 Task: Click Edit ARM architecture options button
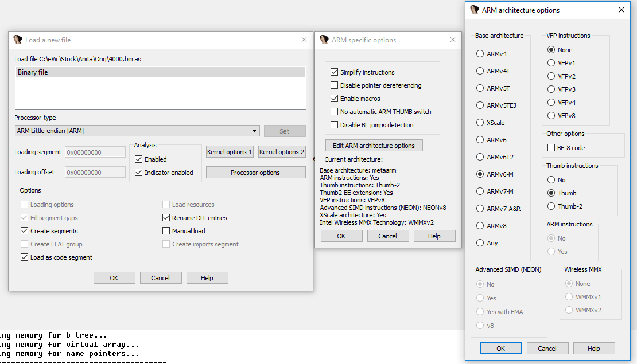click(x=374, y=146)
